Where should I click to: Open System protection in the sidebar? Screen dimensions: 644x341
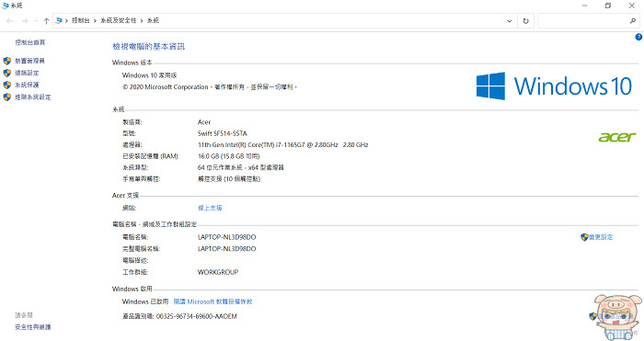(27, 85)
